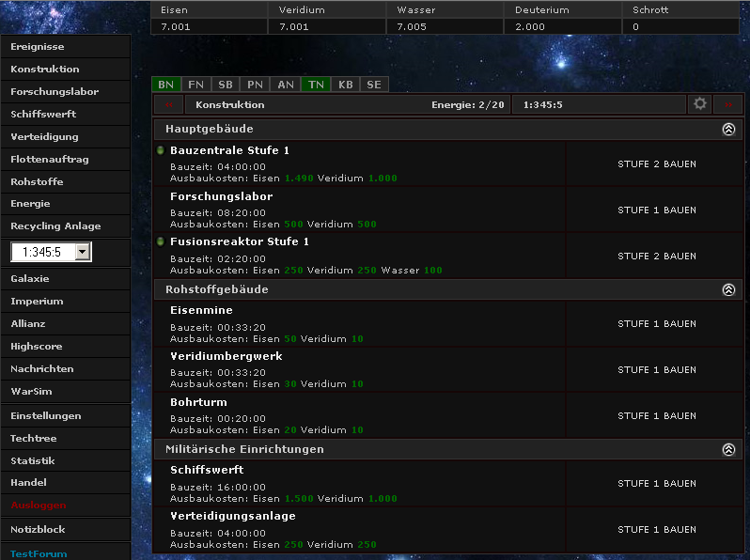Collapse the Militärische Einrichtungen section
The image size is (750, 560).
click(x=728, y=450)
